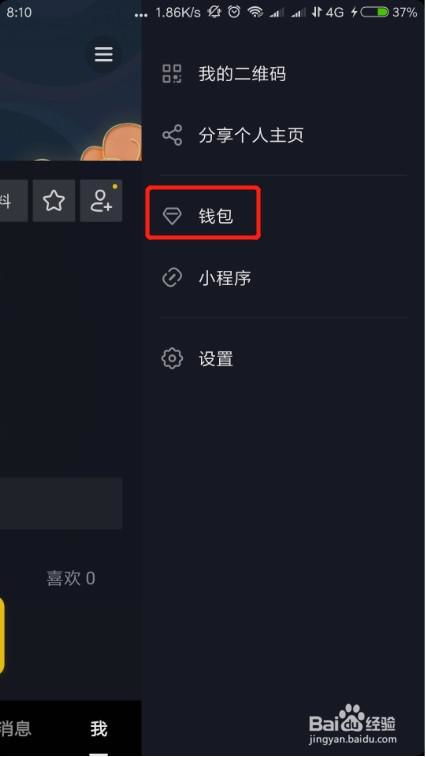Tap the hamburger menu icon
The height and width of the screenshot is (757, 426).
(x=103, y=55)
